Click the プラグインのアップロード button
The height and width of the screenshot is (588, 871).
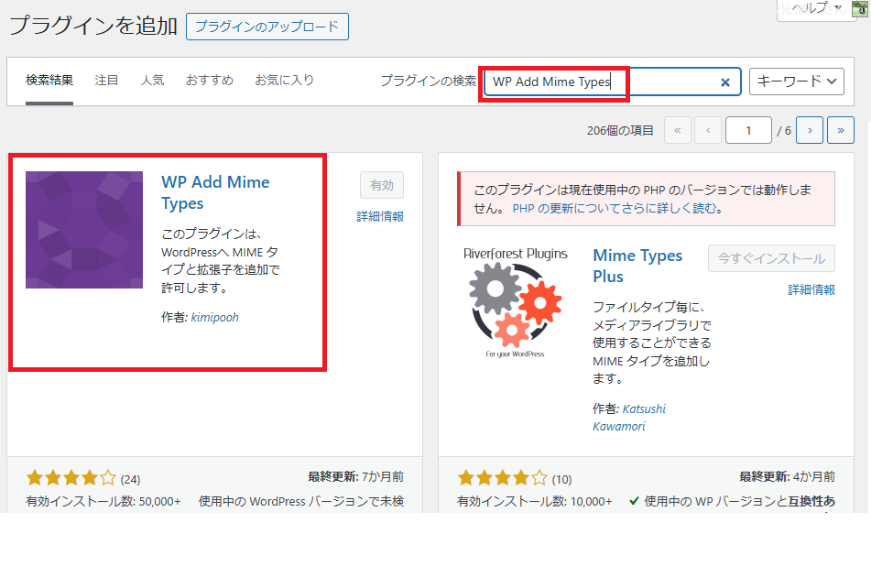[267, 27]
